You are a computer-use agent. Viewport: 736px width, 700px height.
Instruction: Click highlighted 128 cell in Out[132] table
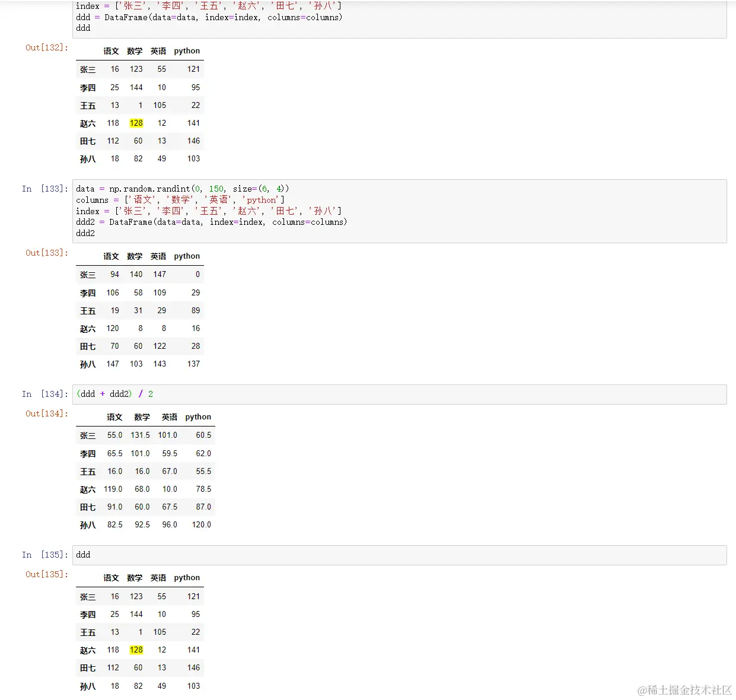(x=136, y=123)
